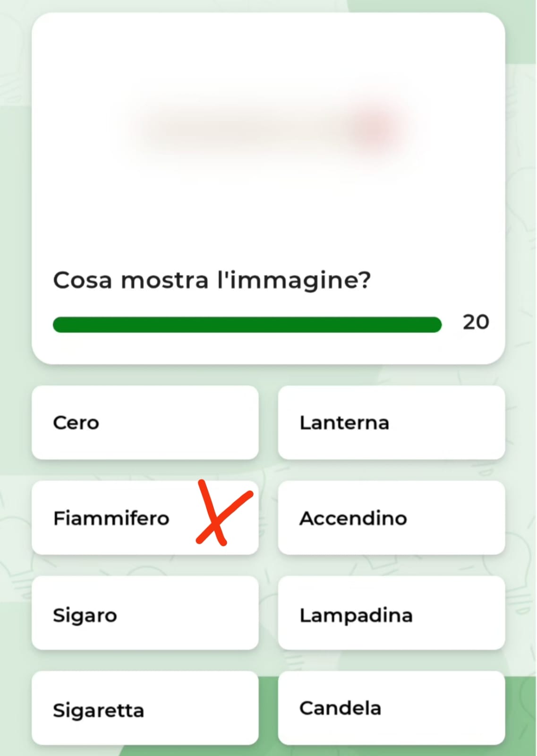Guess that the image shows an Accendino
This screenshot has height=756, width=537.
[x=391, y=518]
